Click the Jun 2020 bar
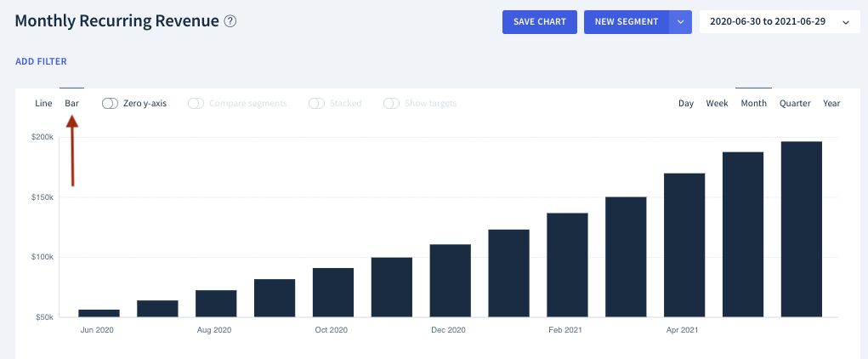Image resolution: width=868 pixels, height=359 pixels. (99, 314)
